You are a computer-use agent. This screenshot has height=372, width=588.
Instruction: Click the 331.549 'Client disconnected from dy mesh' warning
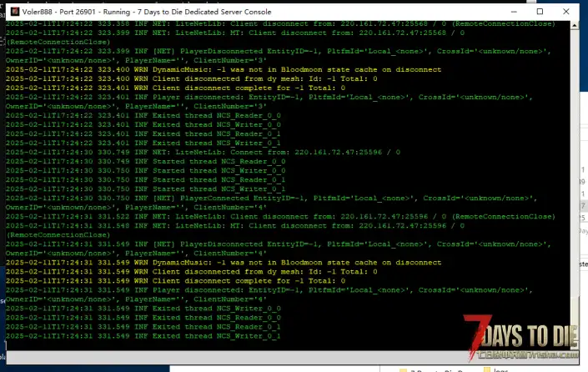[x=192, y=272]
